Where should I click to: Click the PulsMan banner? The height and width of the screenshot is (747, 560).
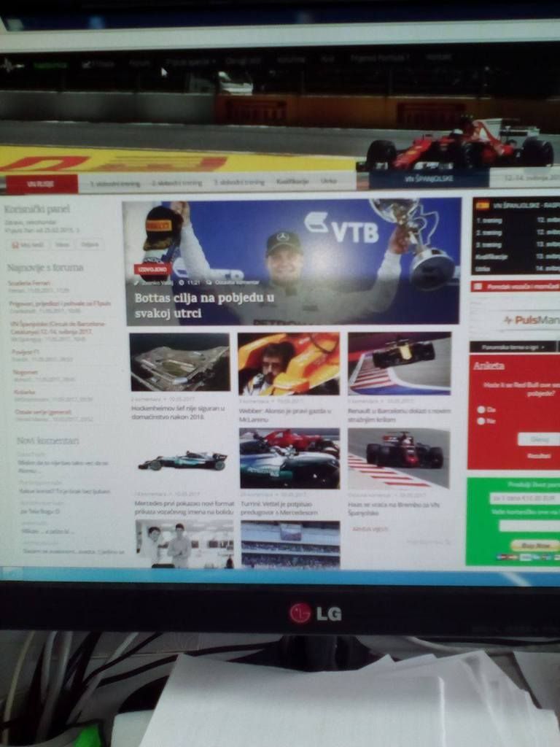tap(516, 320)
